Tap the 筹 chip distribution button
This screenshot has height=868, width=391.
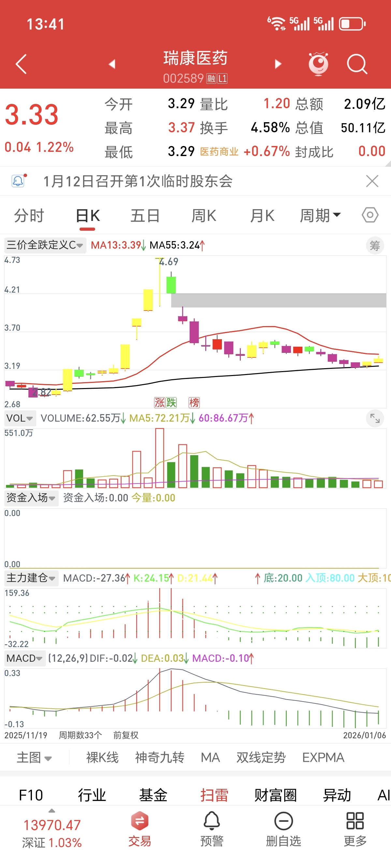coord(375,246)
